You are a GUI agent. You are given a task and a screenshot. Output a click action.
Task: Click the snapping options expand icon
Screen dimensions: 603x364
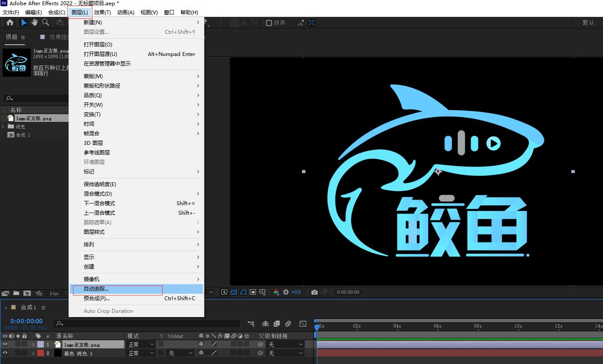301,23
